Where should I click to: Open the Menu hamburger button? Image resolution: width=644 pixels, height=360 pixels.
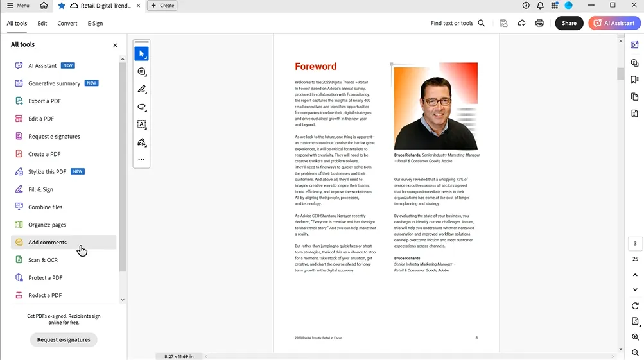pos(18,6)
